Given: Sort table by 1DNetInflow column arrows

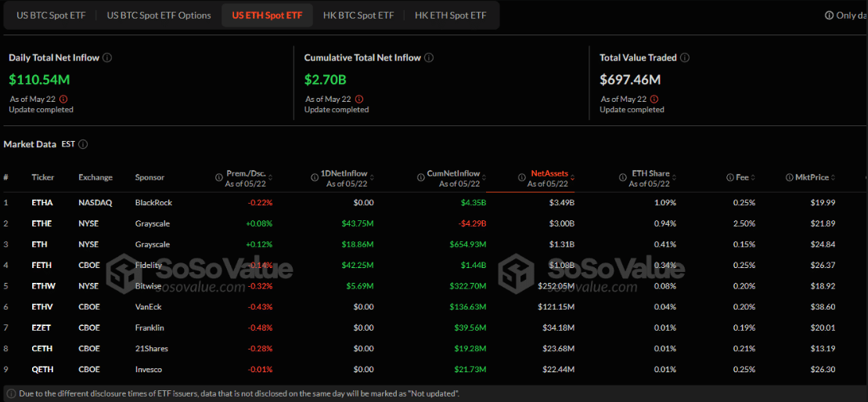Looking at the screenshot, I should pyautogui.click(x=372, y=178).
